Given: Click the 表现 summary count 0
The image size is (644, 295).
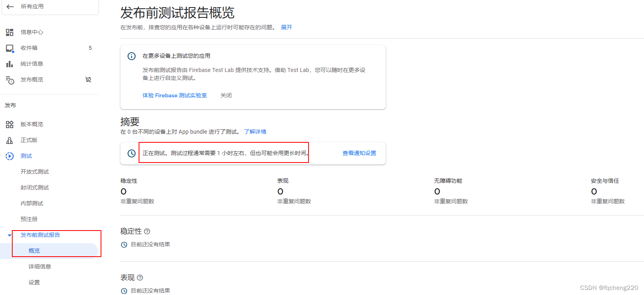Looking at the screenshot, I should (280, 191).
